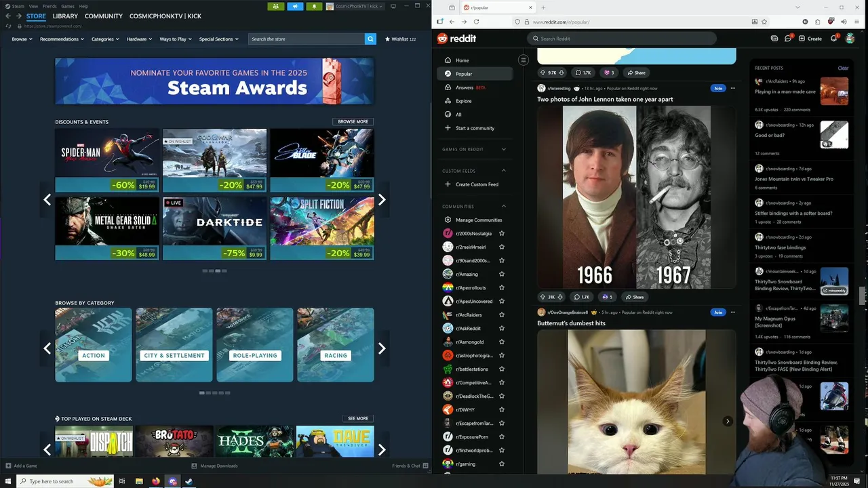Open Steam announcements megaphone icon

(295, 6)
